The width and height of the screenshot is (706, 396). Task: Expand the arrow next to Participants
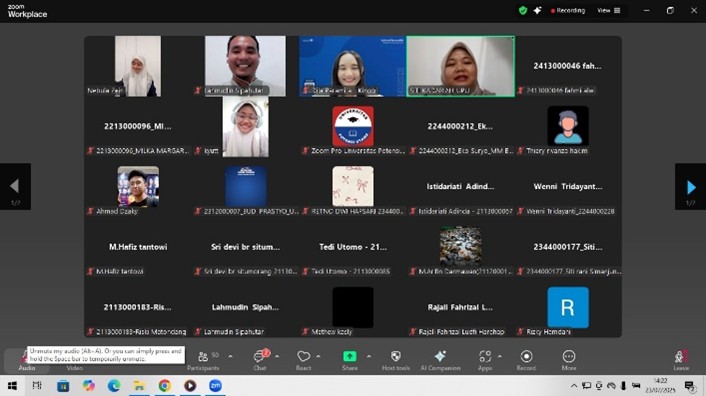coord(231,356)
